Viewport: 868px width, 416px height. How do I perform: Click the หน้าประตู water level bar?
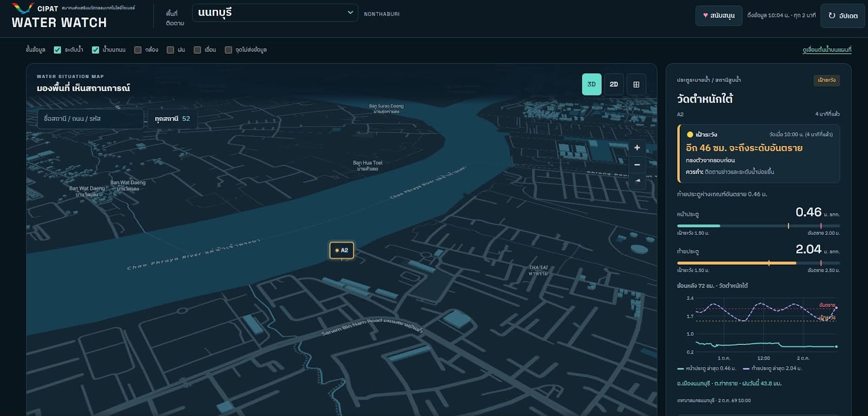click(x=758, y=226)
